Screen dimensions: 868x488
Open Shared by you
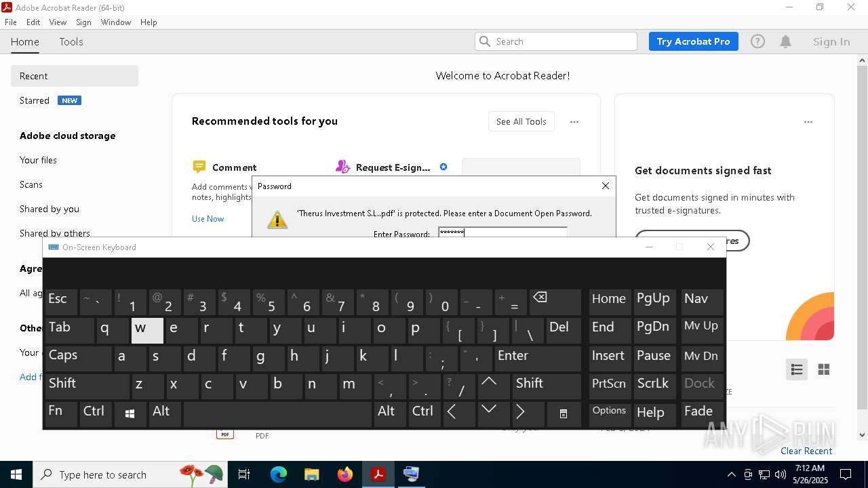click(x=49, y=209)
